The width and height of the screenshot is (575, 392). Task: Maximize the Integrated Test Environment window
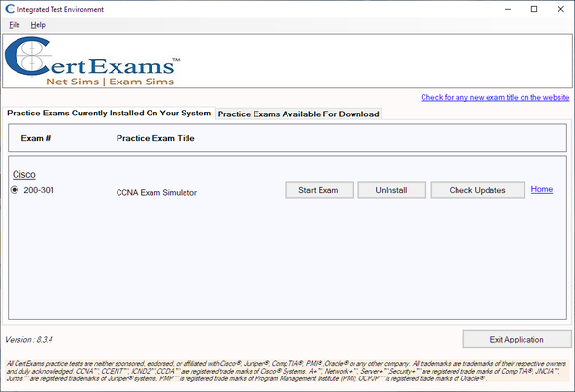pyautogui.click(x=534, y=9)
